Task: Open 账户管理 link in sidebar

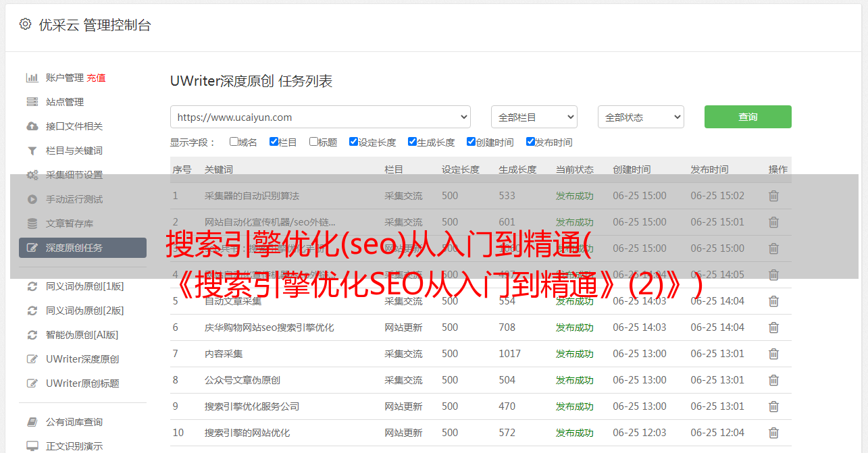Action: [65, 78]
